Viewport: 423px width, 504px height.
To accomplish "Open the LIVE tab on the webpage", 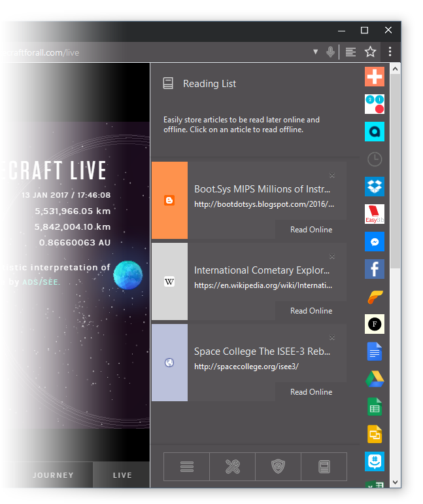I will (x=122, y=475).
